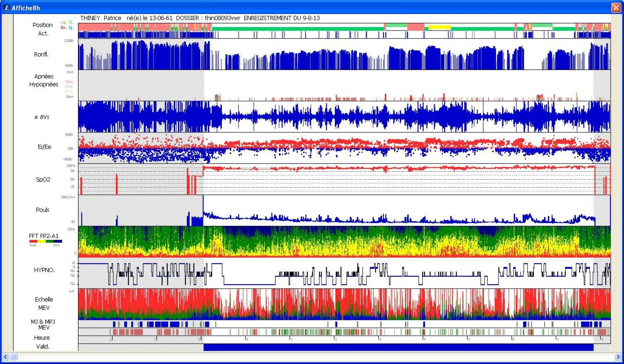624x364 pixels.
Task: Click hour marker 4 on the Heure axis
Action: (x=424, y=339)
